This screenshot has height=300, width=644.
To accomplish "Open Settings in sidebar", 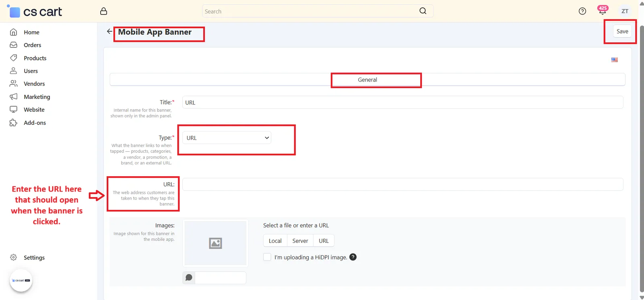I will click(x=34, y=257).
